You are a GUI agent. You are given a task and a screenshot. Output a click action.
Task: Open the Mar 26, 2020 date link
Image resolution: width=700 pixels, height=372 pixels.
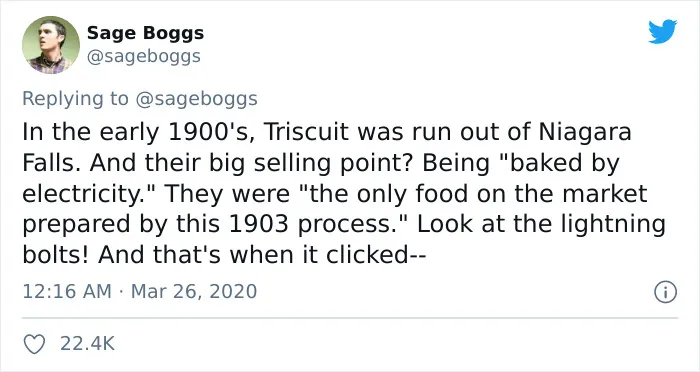194,291
